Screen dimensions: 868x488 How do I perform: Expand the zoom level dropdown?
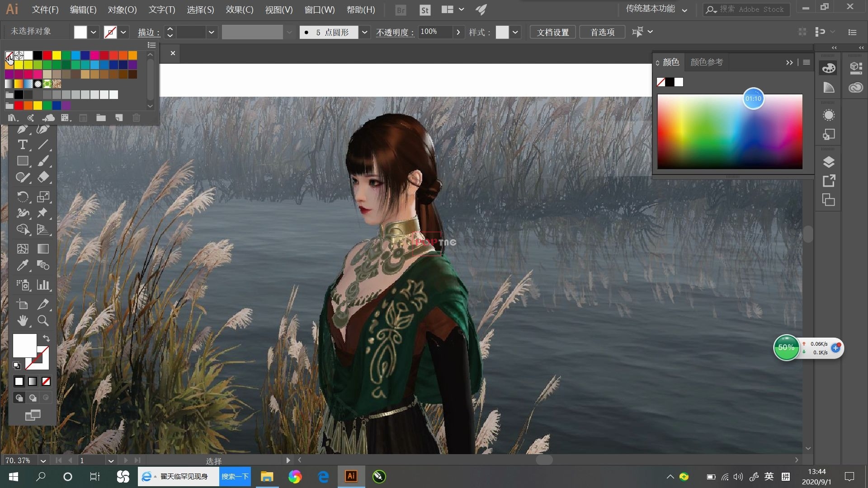tap(43, 460)
